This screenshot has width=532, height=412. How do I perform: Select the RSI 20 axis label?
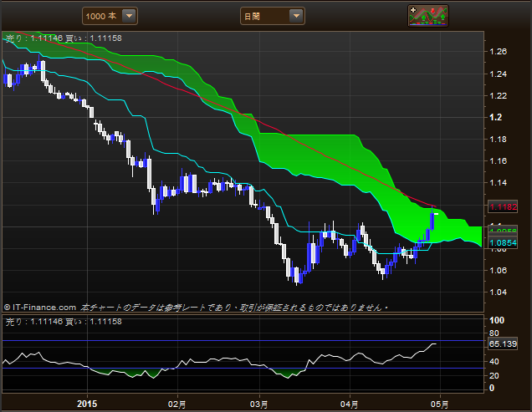tap(494, 375)
